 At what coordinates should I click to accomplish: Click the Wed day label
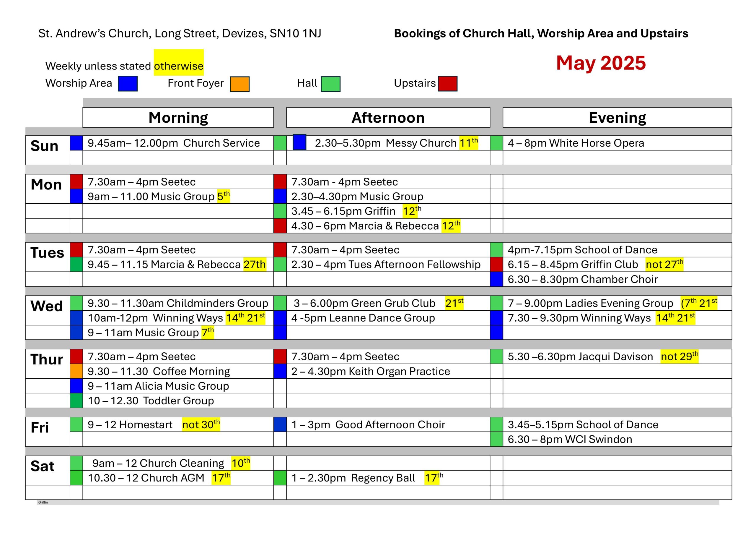[46, 306]
